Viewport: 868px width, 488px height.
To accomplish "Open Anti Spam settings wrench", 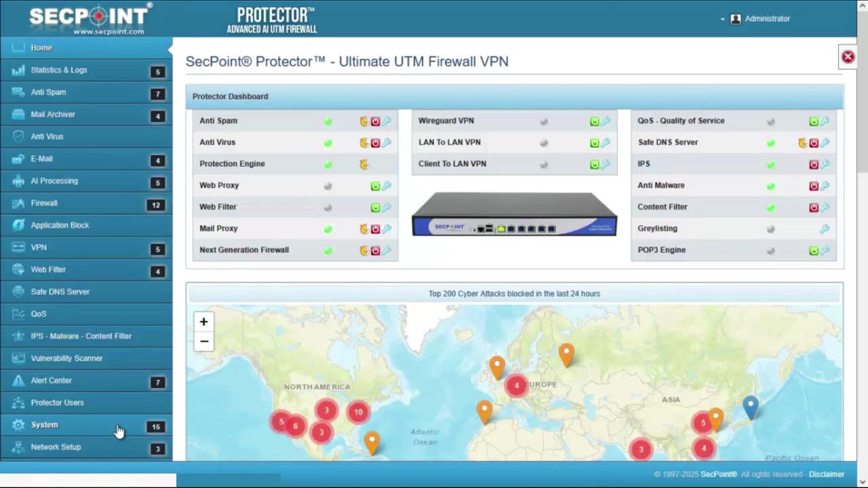I will [x=387, y=121].
